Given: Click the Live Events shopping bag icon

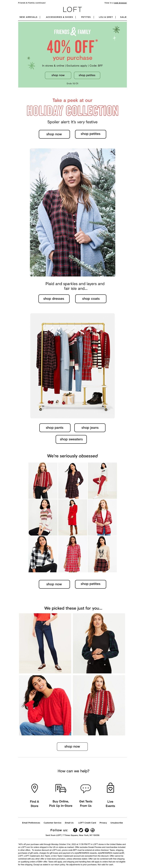Looking at the screenshot, I should coord(110,788).
